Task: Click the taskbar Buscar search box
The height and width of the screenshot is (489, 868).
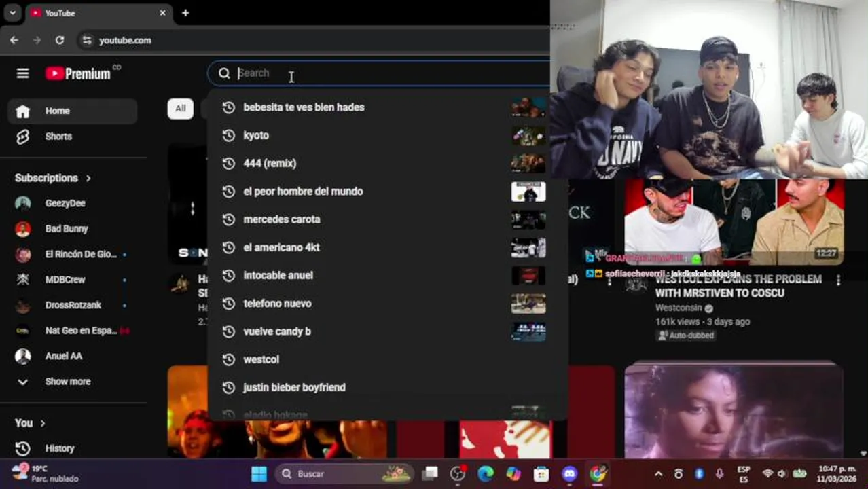Action: [x=346, y=474]
